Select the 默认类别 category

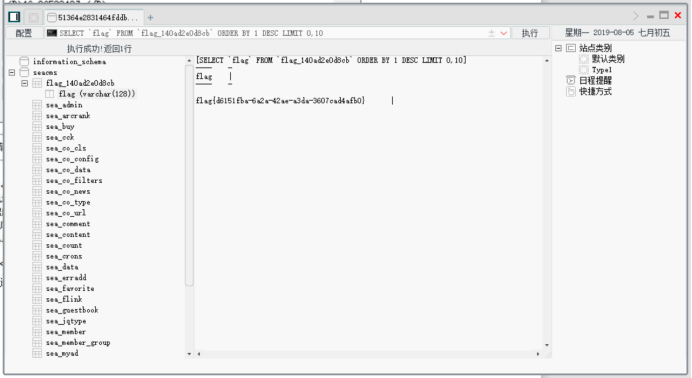click(608, 59)
